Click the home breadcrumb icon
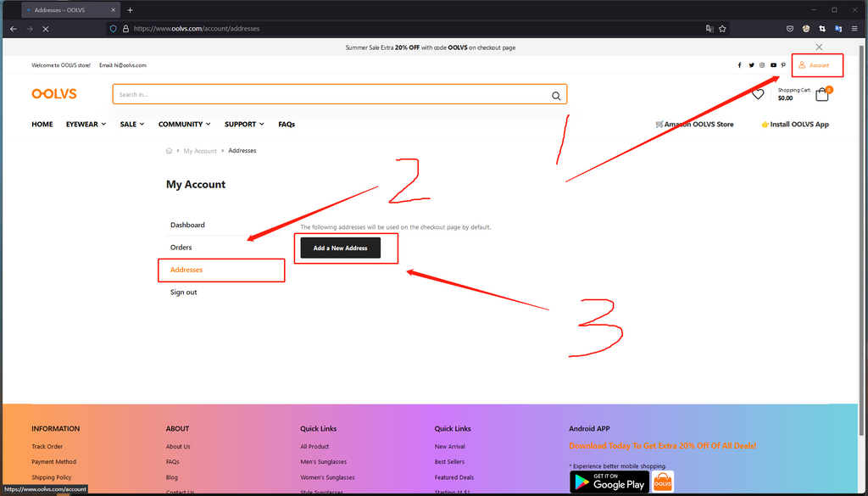868x496 pixels. point(169,150)
